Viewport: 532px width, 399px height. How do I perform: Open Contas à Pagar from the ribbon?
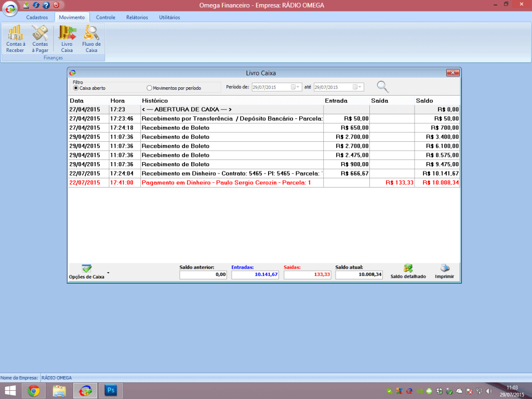click(x=40, y=39)
